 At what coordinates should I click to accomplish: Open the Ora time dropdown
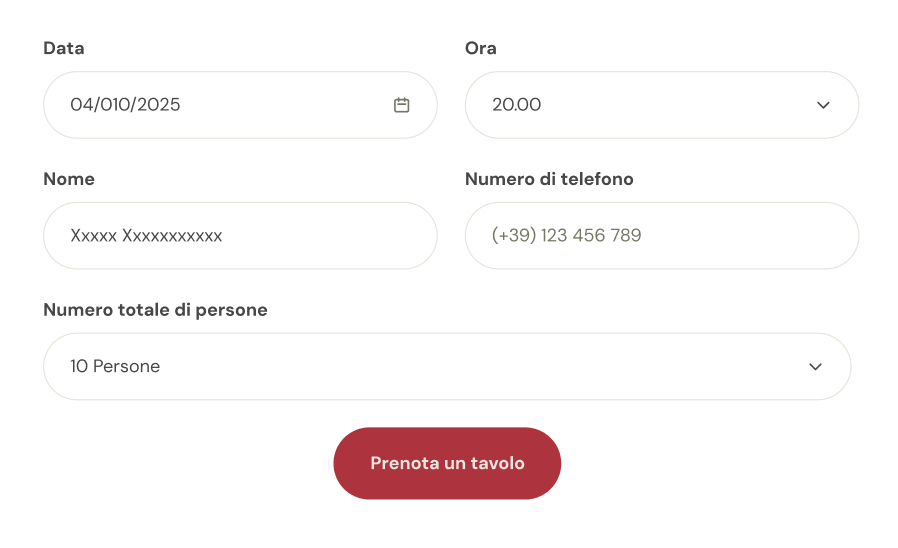pos(661,105)
